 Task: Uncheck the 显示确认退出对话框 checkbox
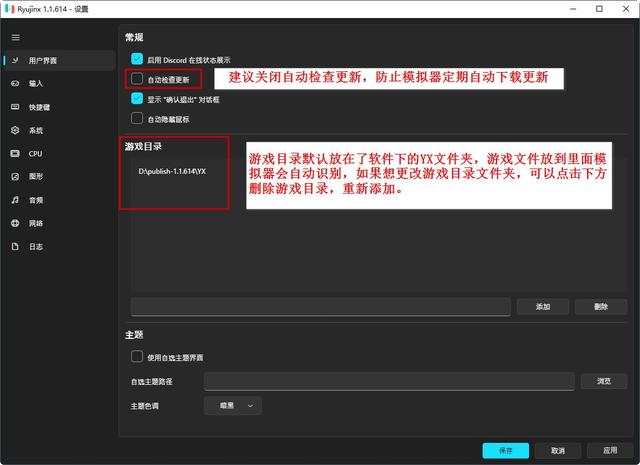coord(137,98)
